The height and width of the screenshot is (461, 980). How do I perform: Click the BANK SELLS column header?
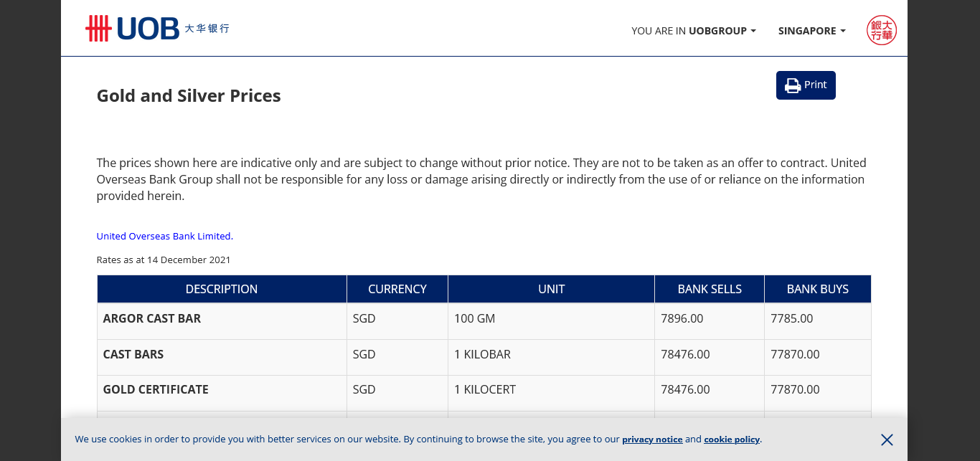point(710,289)
